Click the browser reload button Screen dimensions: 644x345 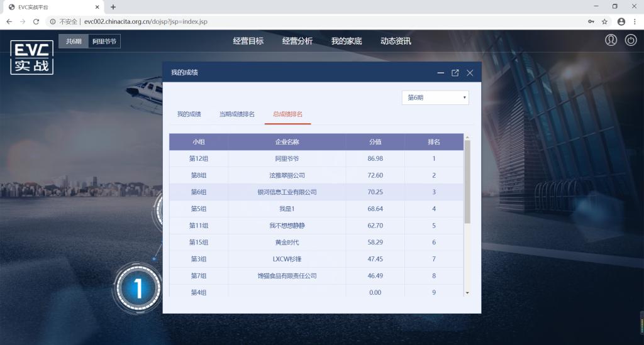pyautogui.click(x=36, y=21)
